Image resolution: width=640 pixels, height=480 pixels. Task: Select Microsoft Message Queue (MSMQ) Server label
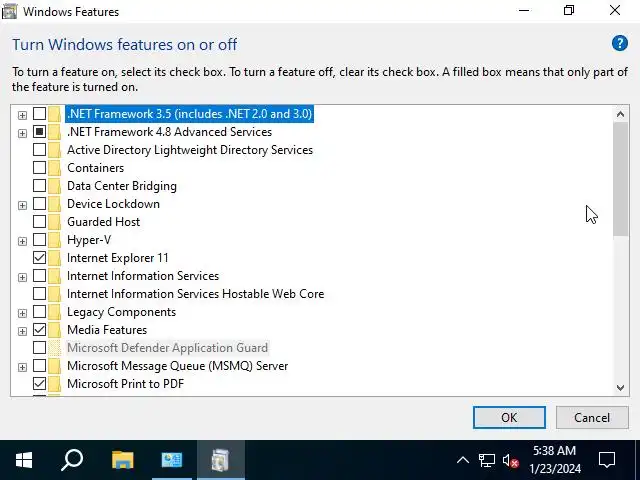tap(178, 365)
